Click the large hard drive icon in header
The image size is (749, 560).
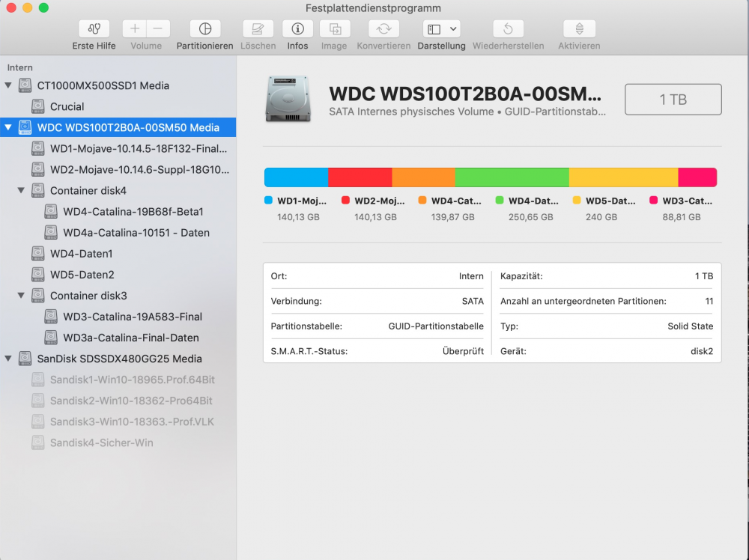click(x=288, y=99)
